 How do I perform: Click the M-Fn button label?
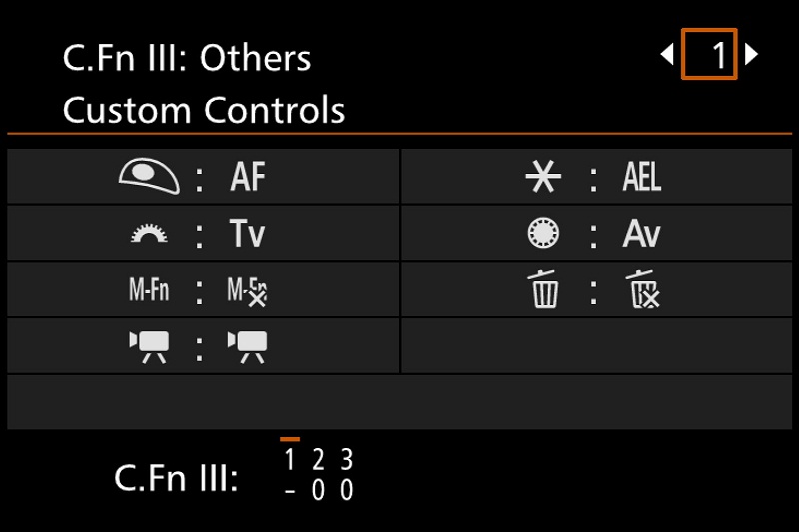coord(149,290)
